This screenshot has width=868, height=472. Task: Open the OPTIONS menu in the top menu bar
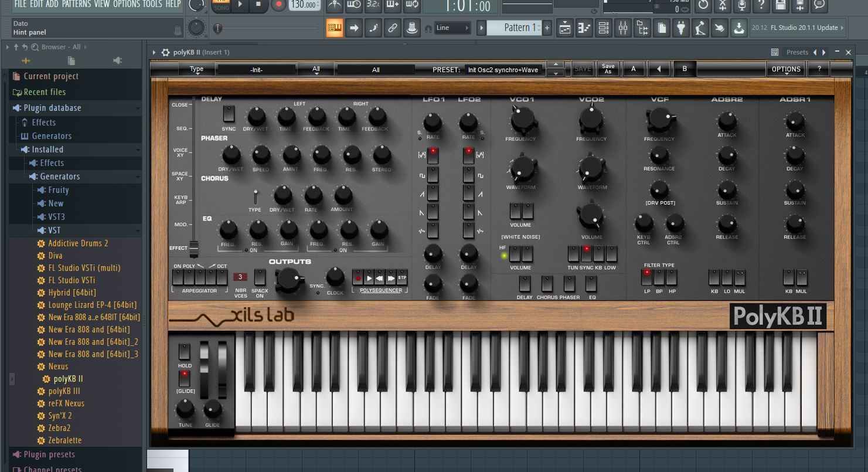pyautogui.click(x=127, y=4)
